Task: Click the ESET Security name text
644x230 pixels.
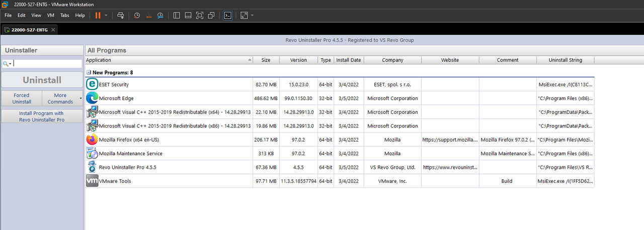Action: coord(114,84)
